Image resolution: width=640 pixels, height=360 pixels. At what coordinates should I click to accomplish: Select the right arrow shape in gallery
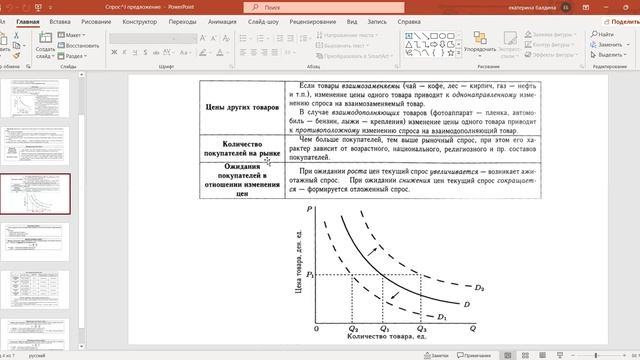[x=434, y=44]
